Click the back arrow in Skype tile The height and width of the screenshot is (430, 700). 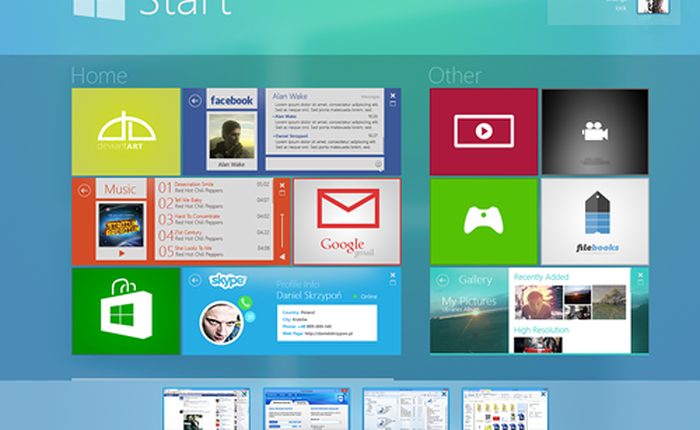[x=195, y=280]
